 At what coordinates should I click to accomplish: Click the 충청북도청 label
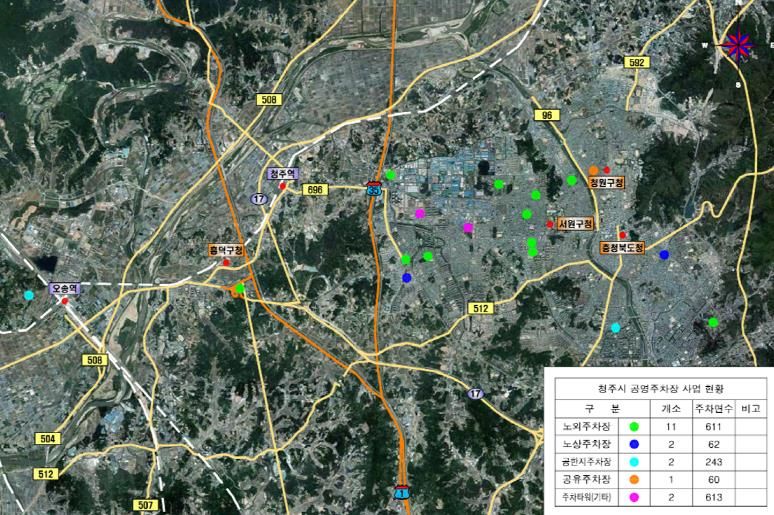click(x=622, y=247)
